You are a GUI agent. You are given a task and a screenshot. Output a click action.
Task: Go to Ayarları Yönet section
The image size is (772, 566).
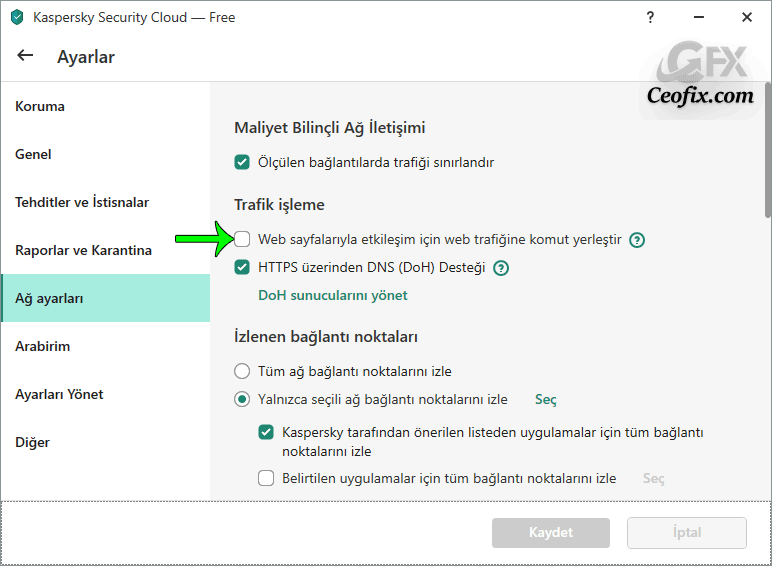(x=106, y=394)
